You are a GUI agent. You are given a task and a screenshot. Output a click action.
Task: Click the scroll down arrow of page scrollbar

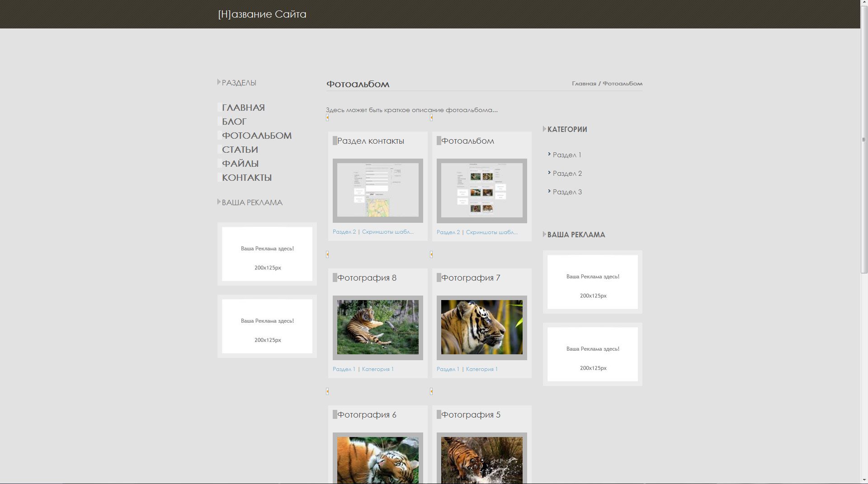click(x=864, y=479)
